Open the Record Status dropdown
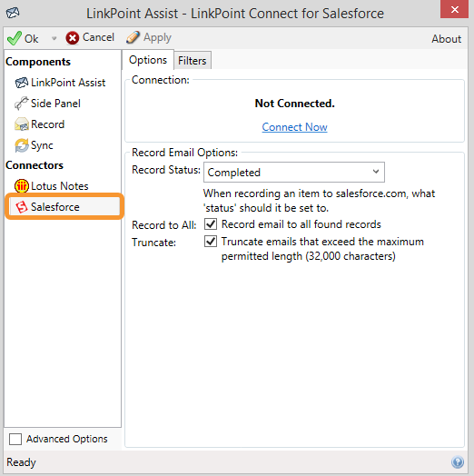 [x=293, y=172]
